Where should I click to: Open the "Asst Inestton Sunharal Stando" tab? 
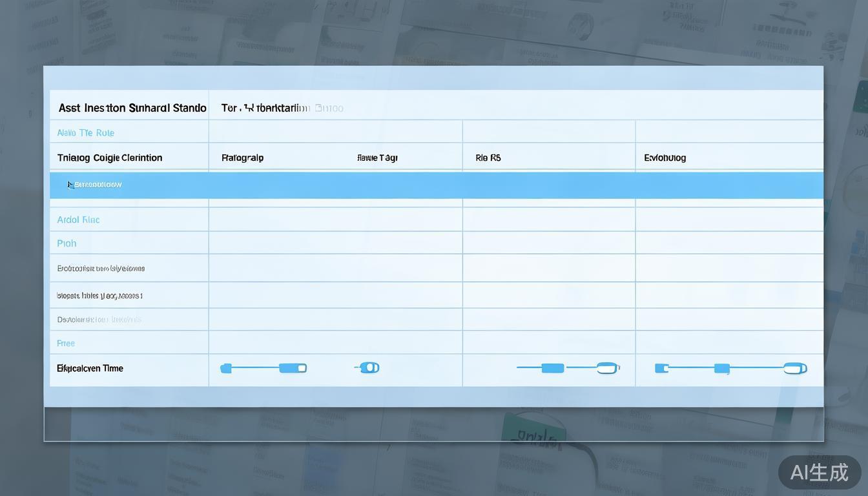[x=132, y=108]
